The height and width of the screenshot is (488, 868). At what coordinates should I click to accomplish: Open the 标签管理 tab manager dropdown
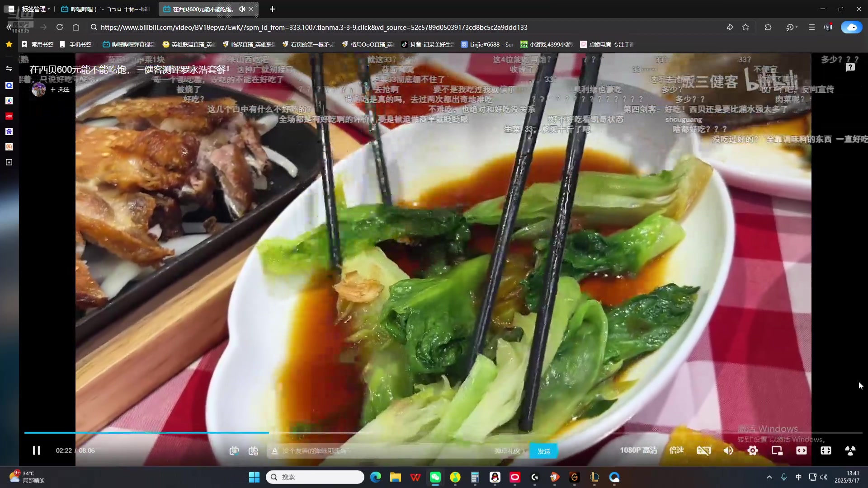(x=36, y=9)
